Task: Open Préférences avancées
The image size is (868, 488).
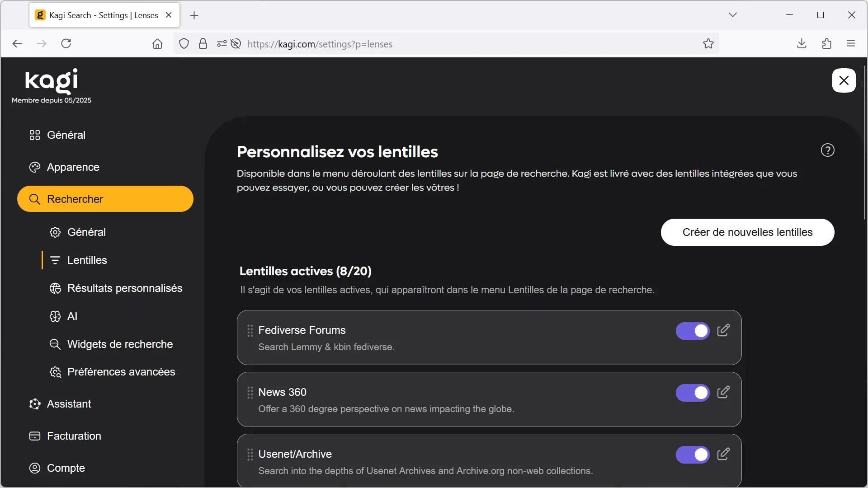Action: pyautogui.click(x=112, y=372)
